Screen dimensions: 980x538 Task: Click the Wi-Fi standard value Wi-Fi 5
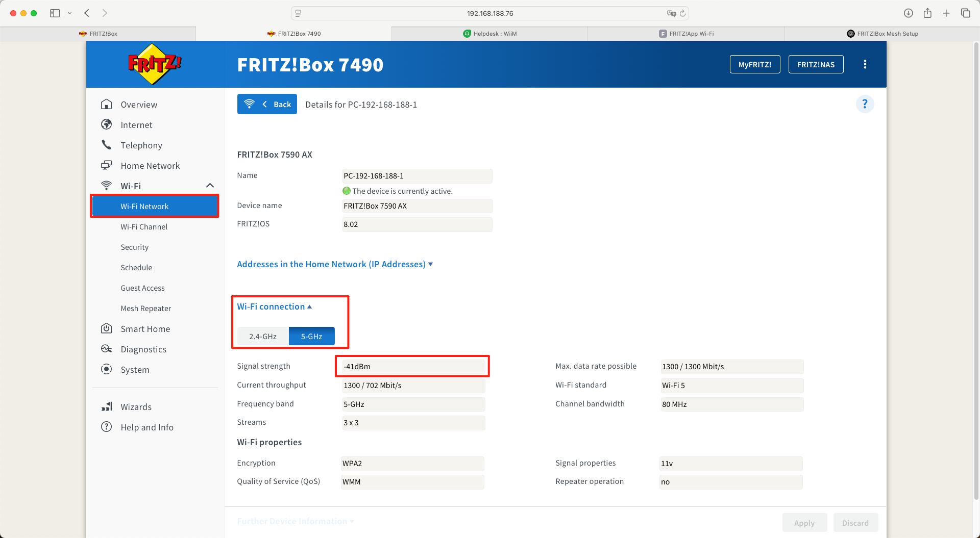click(732, 386)
